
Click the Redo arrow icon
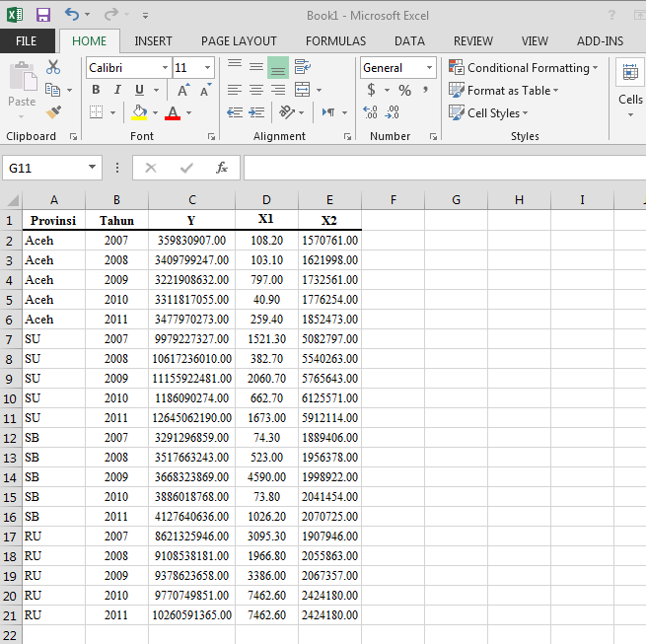click(x=110, y=15)
